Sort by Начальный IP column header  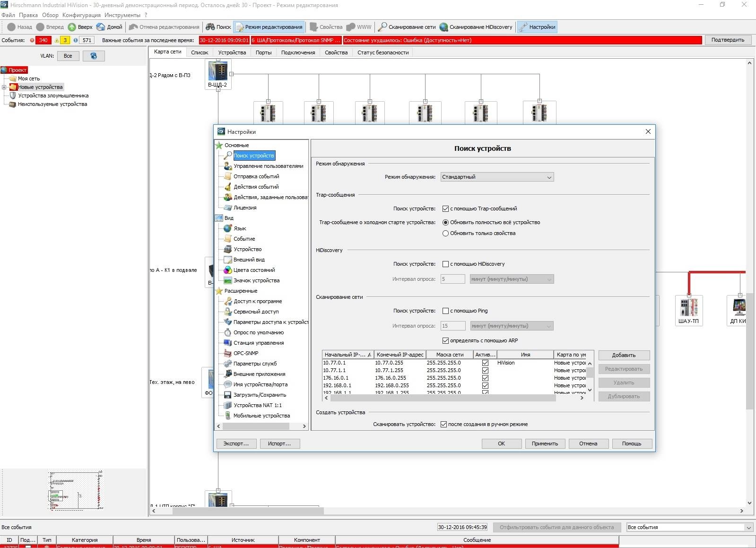(348, 355)
